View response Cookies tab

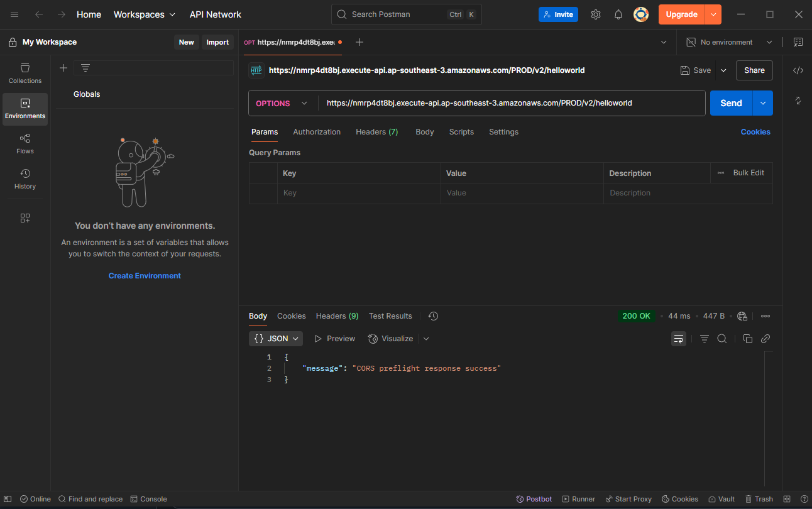[x=292, y=316]
